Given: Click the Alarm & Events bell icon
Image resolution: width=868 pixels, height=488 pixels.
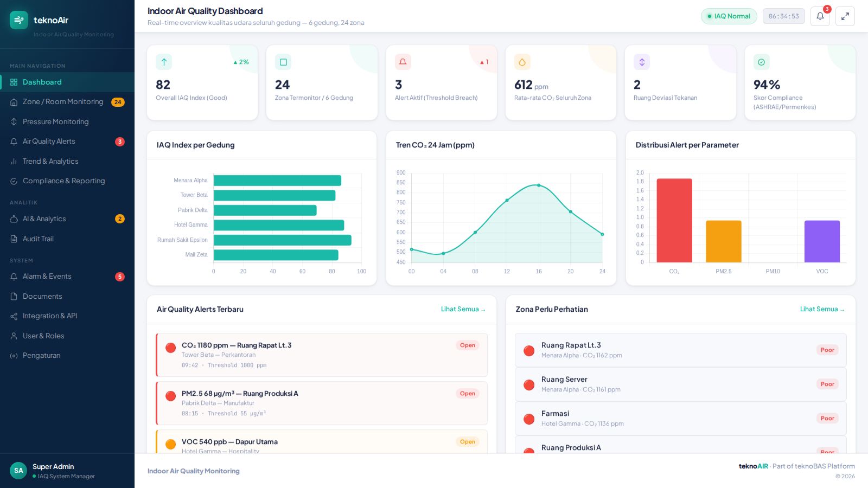Looking at the screenshot, I should point(14,277).
